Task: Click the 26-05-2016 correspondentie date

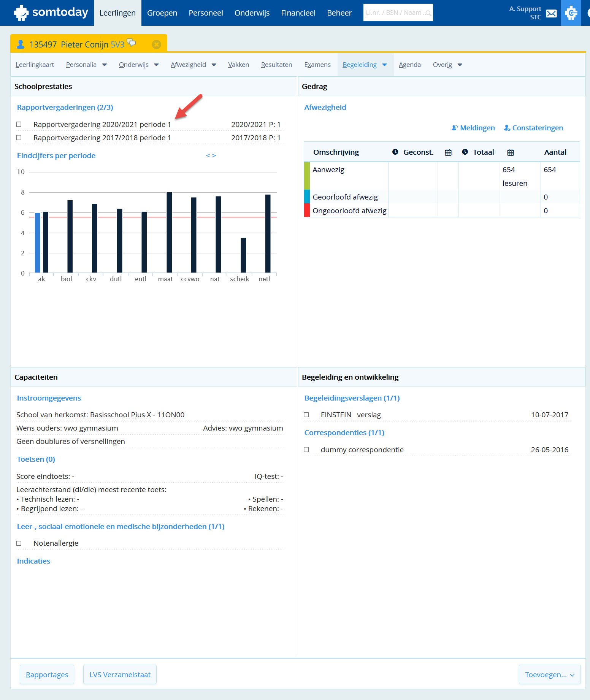Action: (x=549, y=450)
